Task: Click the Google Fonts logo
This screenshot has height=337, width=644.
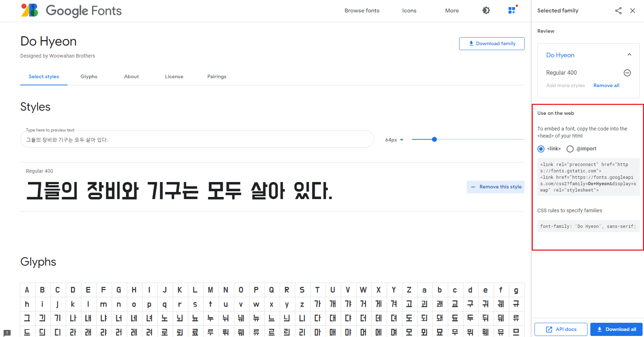Action: point(71,11)
